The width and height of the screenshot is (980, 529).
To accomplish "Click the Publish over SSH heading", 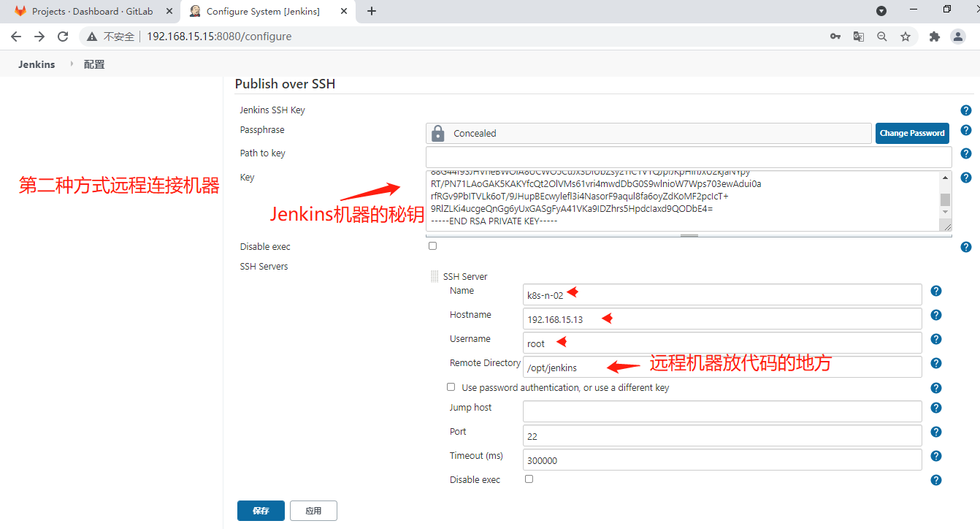I will point(285,84).
